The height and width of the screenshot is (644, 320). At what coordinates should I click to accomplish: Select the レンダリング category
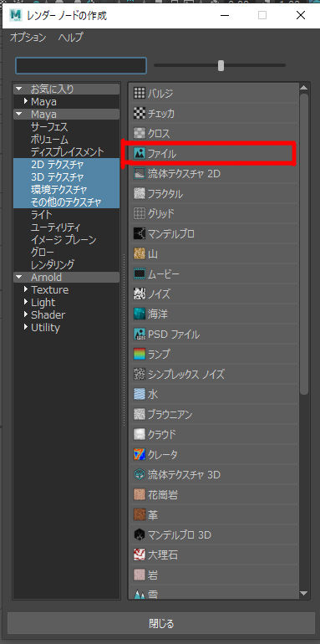pos(53,264)
